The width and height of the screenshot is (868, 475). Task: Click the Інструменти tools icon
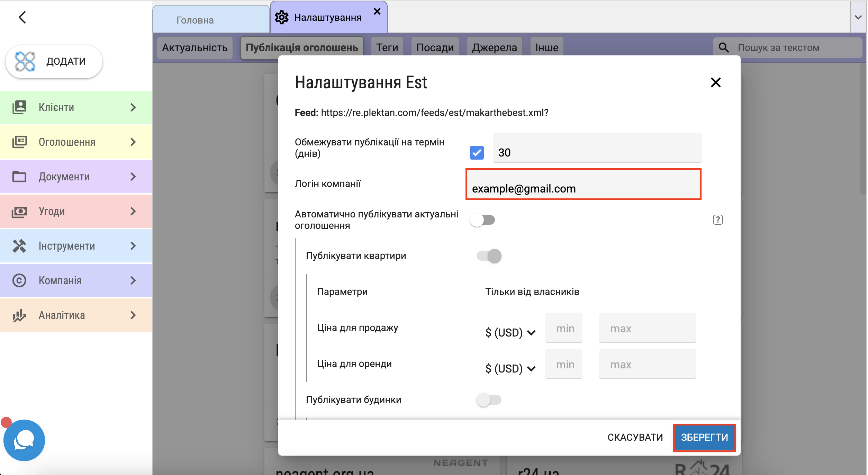coord(19,246)
